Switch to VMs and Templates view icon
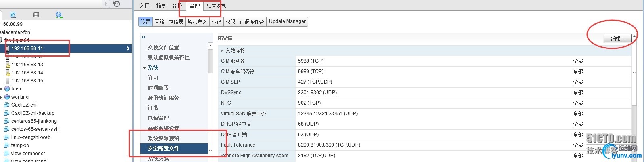 coord(13,15)
